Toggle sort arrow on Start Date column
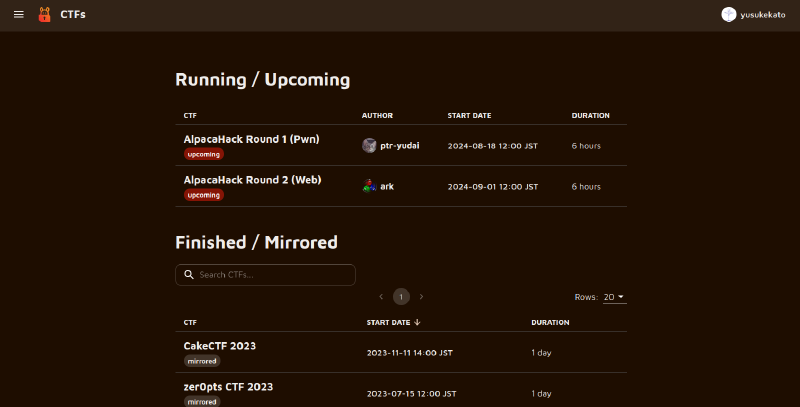This screenshot has width=800, height=407. pos(417,323)
